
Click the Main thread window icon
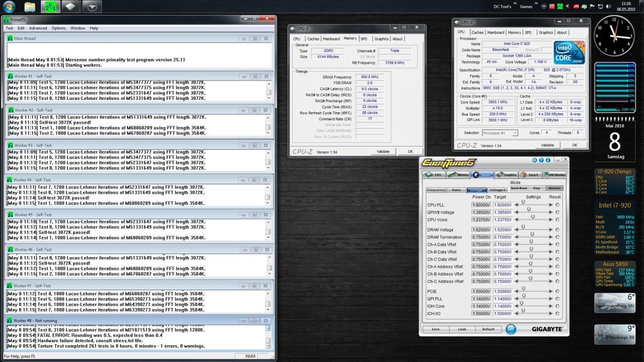click(x=10, y=38)
